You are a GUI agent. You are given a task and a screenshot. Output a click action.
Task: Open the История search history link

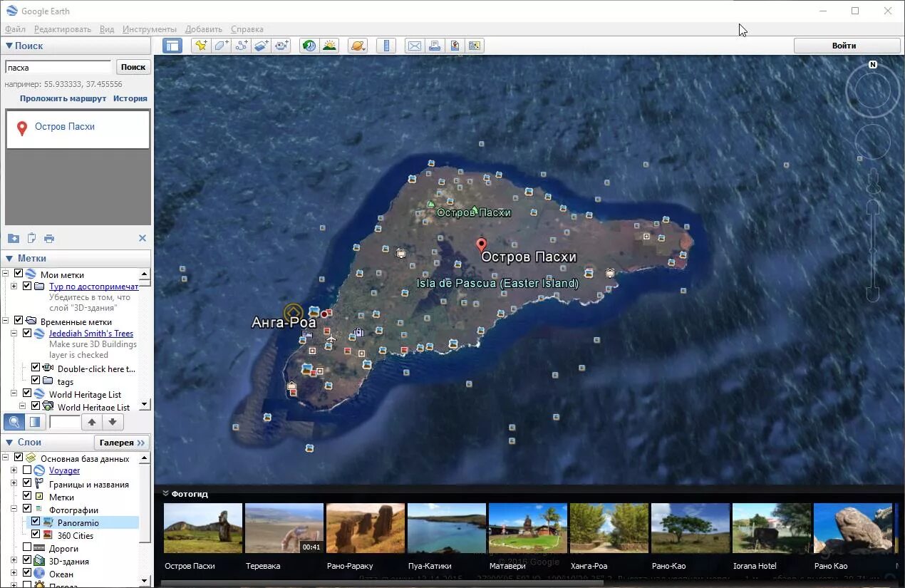[x=130, y=98]
